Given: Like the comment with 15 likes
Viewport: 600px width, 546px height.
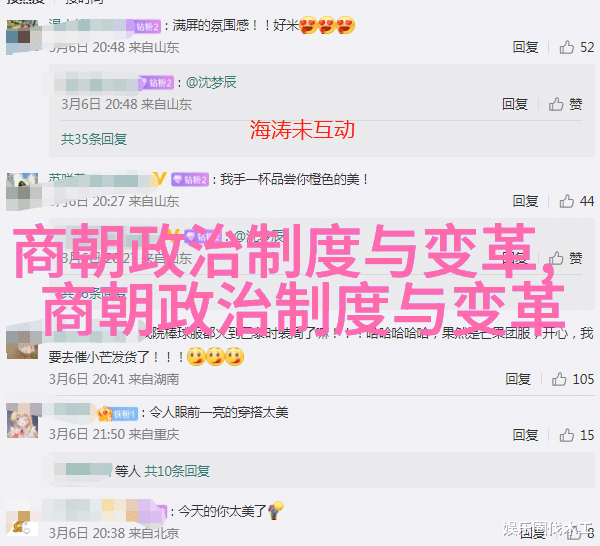Looking at the screenshot, I should (x=567, y=435).
